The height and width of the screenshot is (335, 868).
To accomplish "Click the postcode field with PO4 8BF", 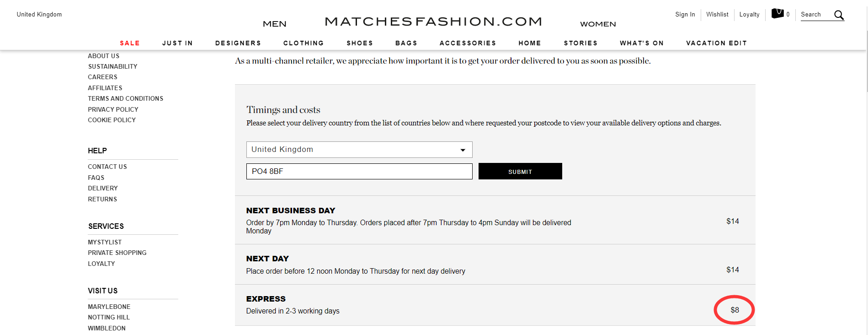I will [359, 171].
